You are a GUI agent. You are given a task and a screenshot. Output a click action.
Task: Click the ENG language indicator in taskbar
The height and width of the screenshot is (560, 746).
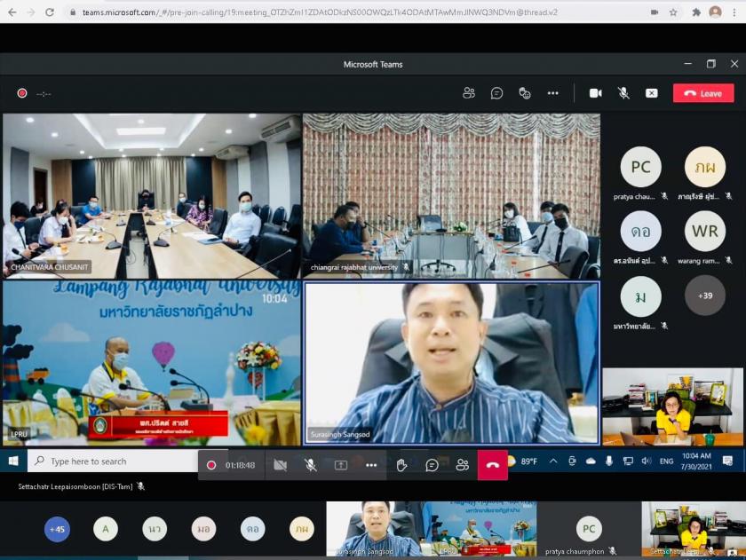667,461
